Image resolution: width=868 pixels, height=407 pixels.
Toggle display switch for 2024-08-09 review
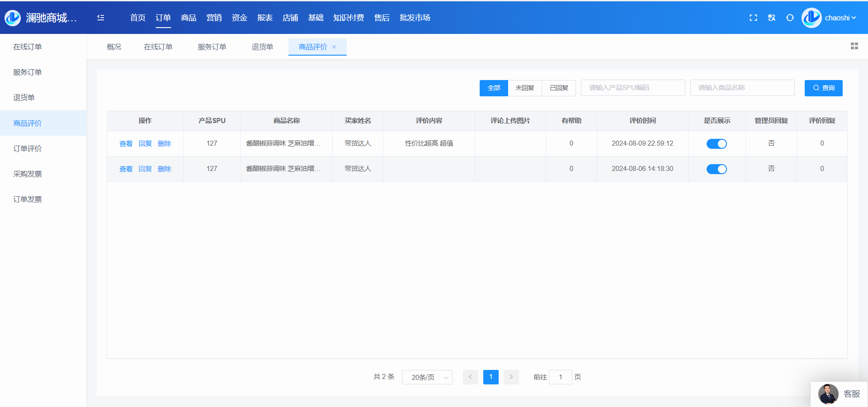pos(717,144)
